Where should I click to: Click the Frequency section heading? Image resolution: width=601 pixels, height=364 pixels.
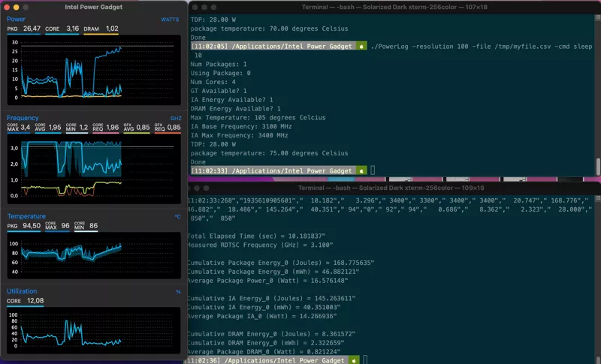click(x=23, y=118)
